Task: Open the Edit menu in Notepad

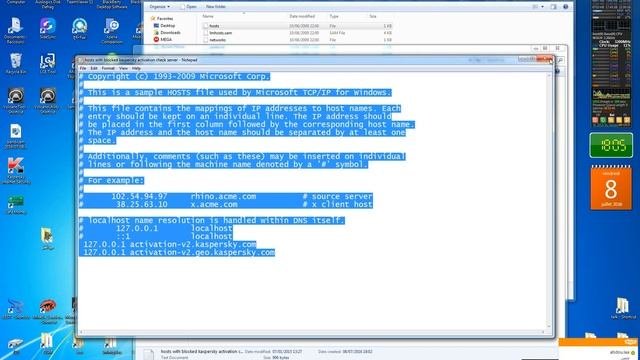Action: (94, 68)
